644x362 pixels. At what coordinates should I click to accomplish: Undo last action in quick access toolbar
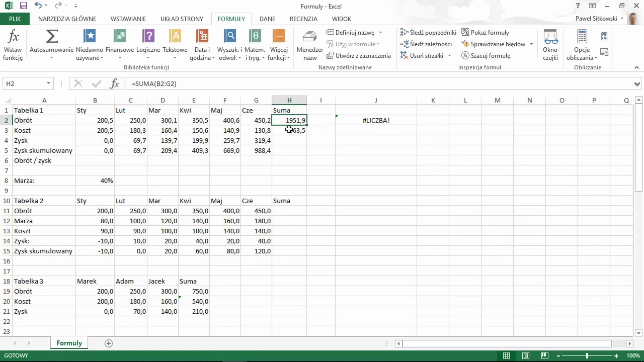(x=39, y=6)
